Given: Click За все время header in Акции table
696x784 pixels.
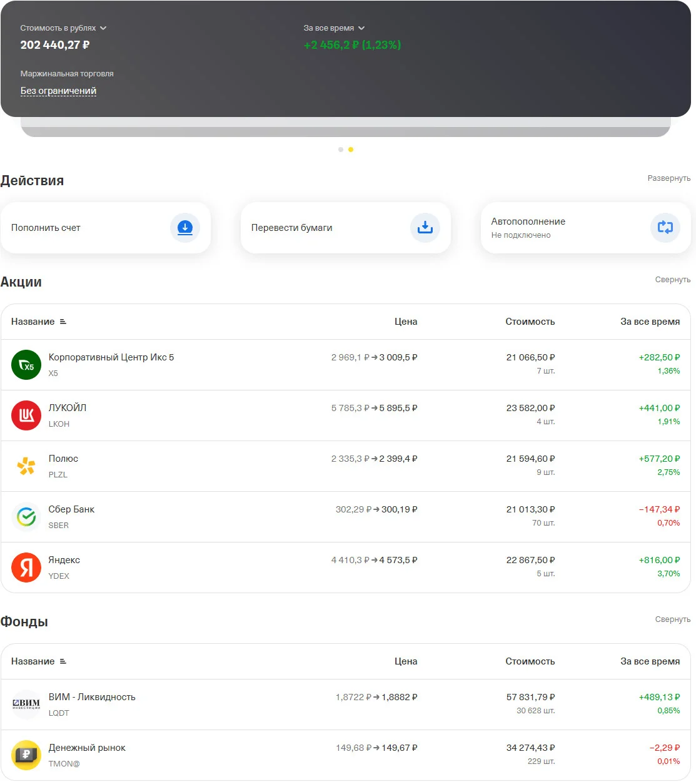Looking at the screenshot, I should click(x=650, y=322).
